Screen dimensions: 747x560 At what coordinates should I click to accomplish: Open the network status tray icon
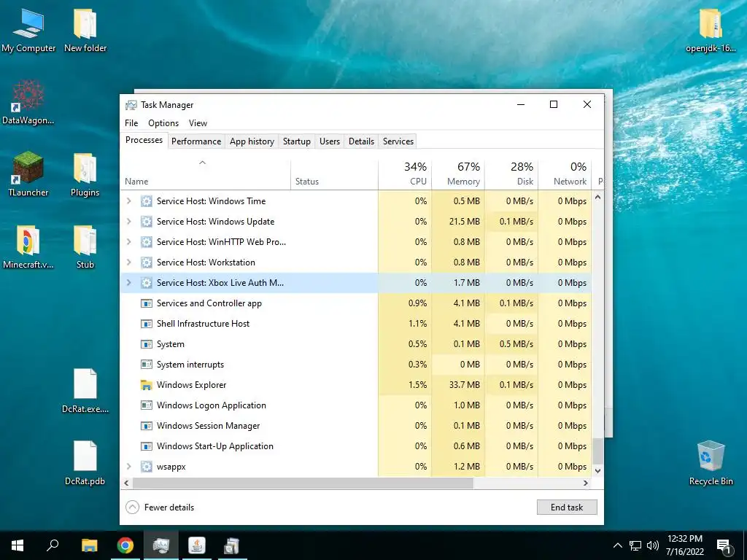[x=635, y=545]
